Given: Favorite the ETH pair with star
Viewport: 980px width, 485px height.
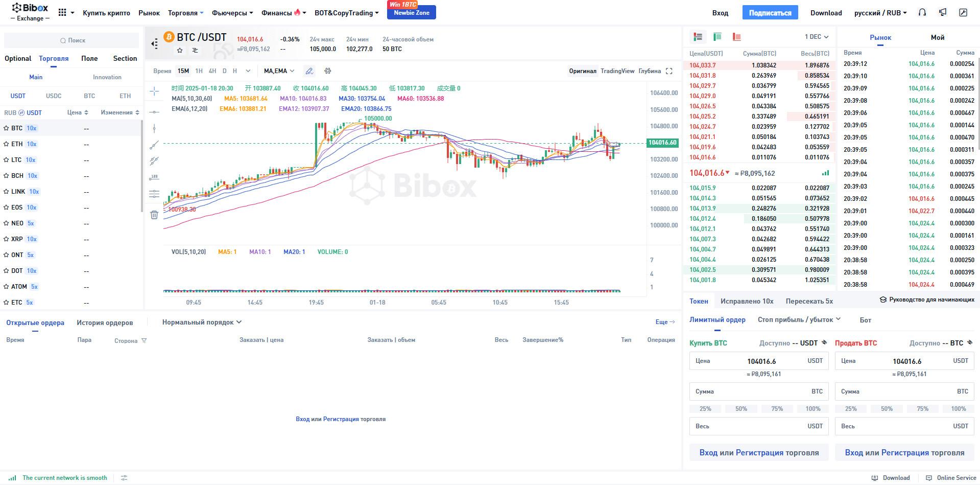Looking at the screenshot, I should [6, 144].
